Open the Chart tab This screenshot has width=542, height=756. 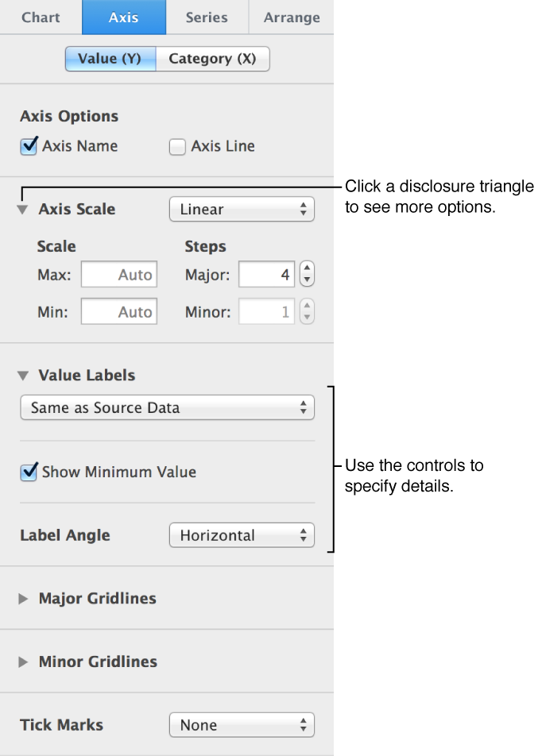[41, 17]
